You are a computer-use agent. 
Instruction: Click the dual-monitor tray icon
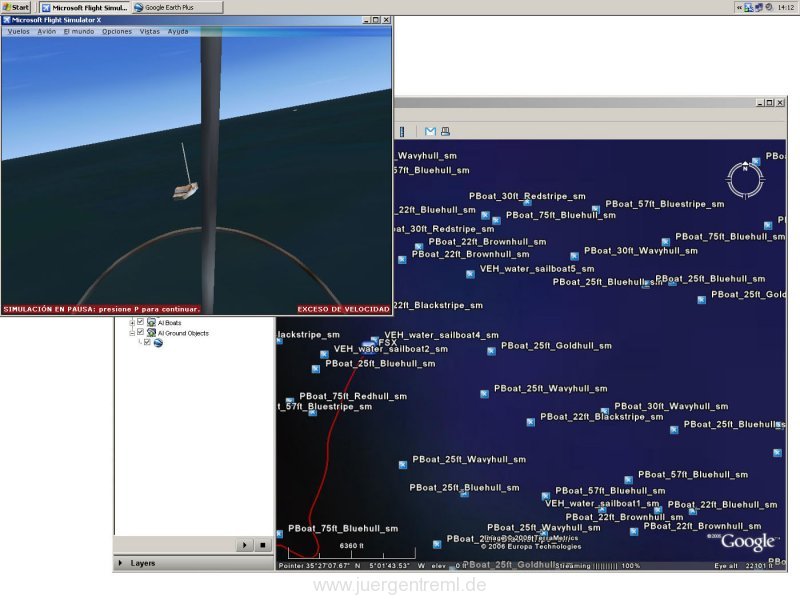click(x=759, y=7)
